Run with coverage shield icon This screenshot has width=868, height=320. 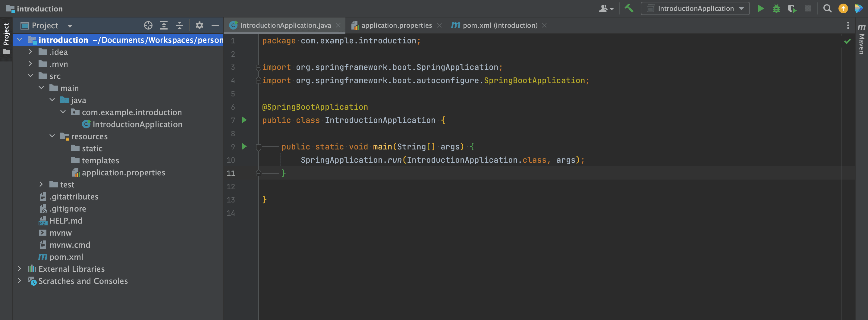792,8
